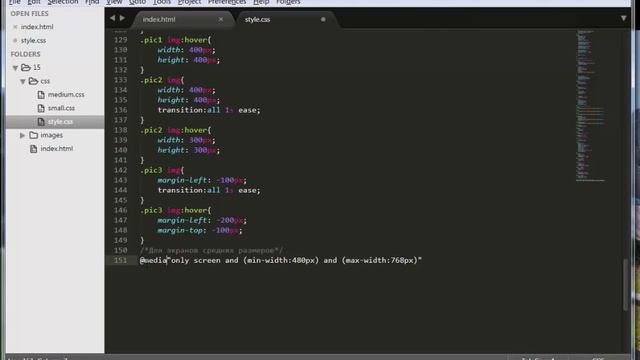Go to previous tab with left arrow

point(112,18)
